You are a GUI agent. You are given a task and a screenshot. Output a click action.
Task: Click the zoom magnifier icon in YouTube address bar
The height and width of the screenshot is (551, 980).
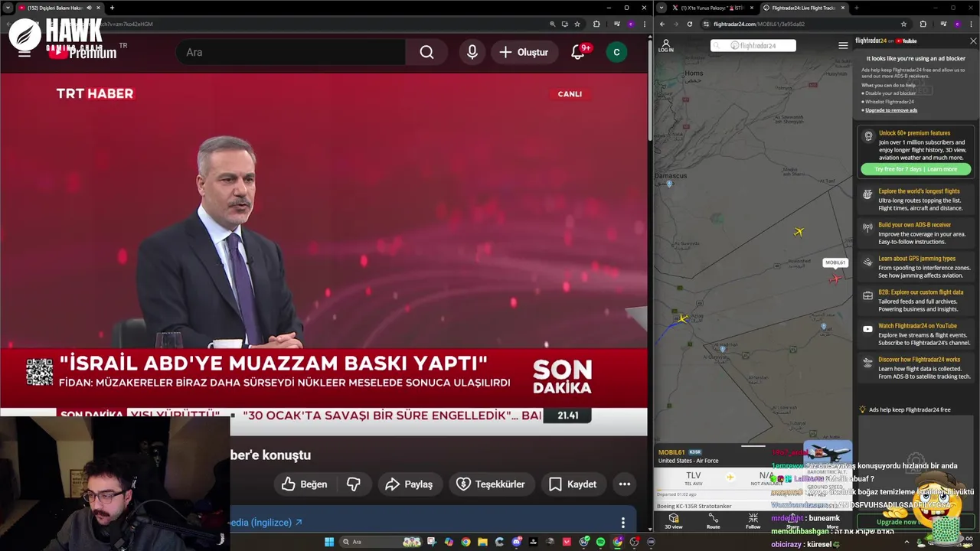(x=552, y=24)
